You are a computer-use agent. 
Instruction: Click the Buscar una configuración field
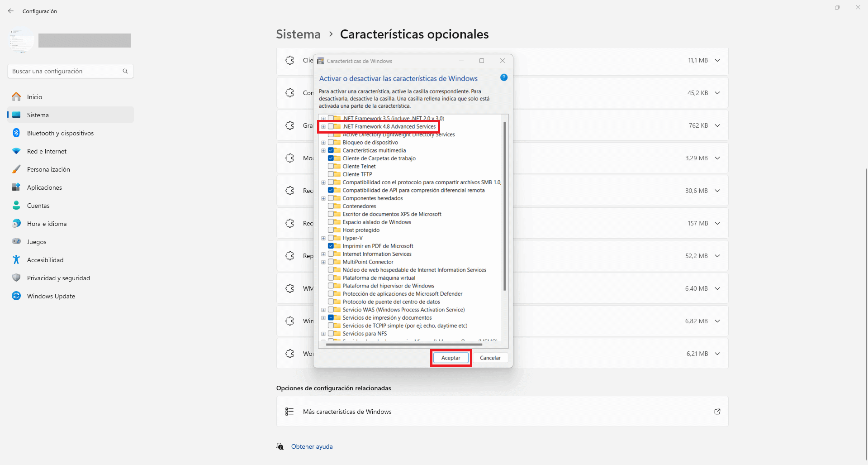[x=71, y=71]
